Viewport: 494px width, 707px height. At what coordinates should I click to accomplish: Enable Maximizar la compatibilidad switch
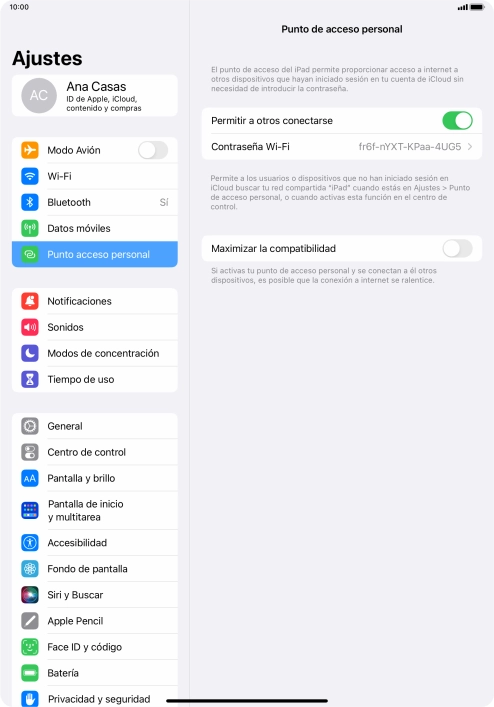click(x=457, y=248)
